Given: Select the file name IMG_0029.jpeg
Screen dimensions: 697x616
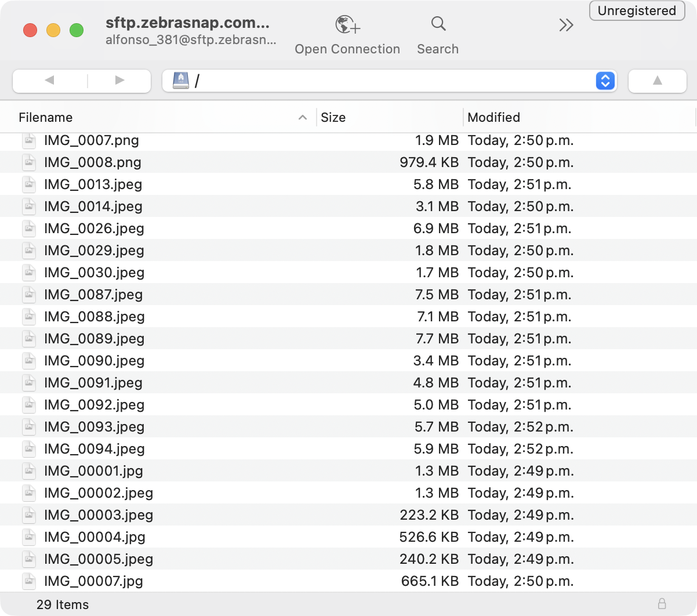Looking at the screenshot, I should click(x=94, y=251).
